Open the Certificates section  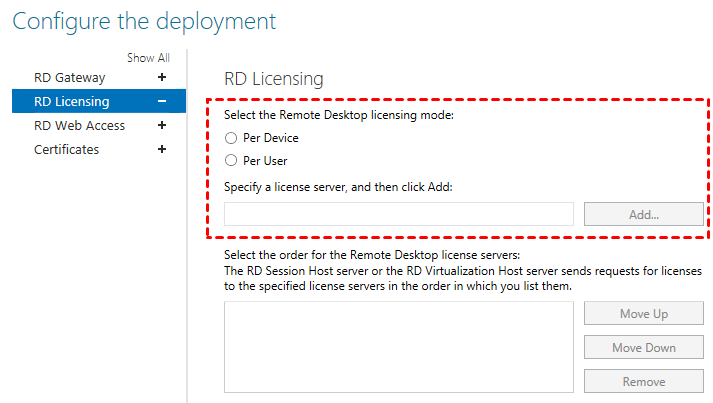click(67, 149)
